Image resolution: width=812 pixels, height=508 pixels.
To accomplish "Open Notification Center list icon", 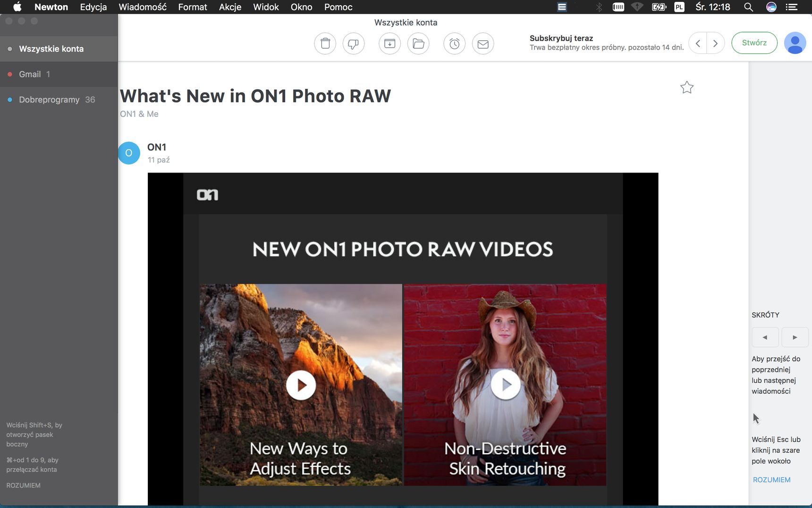I will tap(792, 7).
